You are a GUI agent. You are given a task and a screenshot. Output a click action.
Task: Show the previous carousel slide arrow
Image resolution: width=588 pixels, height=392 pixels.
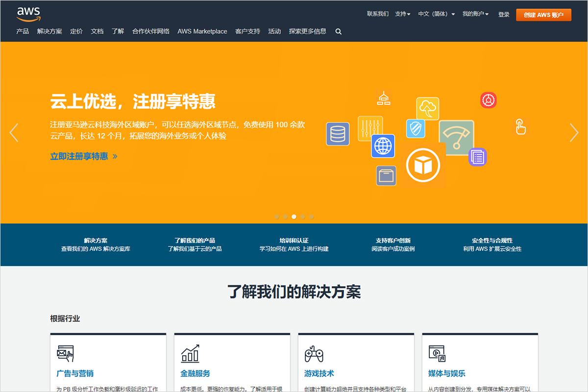pos(14,132)
